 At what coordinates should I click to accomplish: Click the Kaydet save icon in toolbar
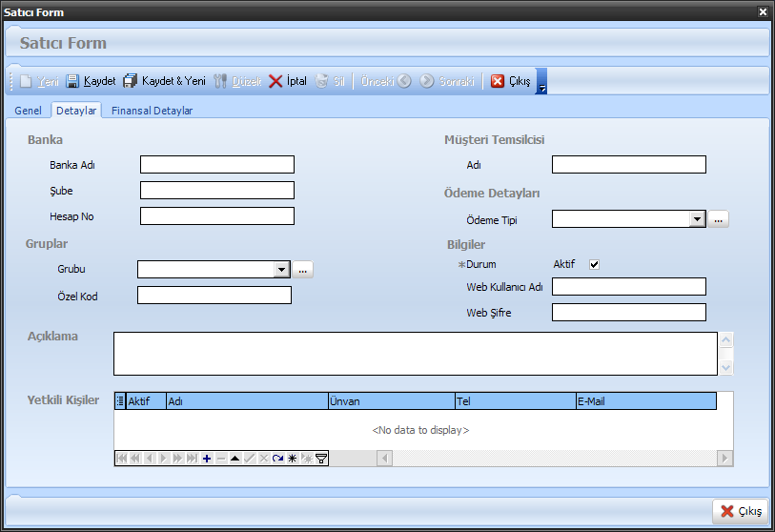click(73, 81)
